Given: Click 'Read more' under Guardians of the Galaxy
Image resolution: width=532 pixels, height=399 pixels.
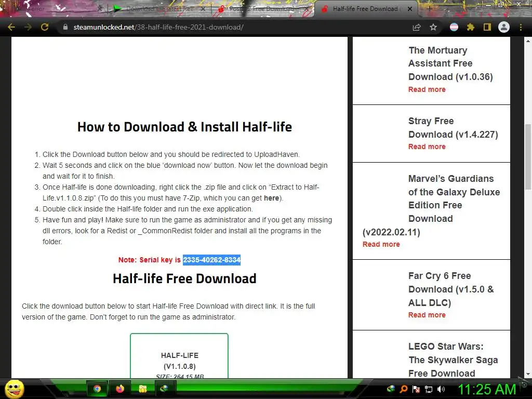Looking at the screenshot, I should [381, 244].
